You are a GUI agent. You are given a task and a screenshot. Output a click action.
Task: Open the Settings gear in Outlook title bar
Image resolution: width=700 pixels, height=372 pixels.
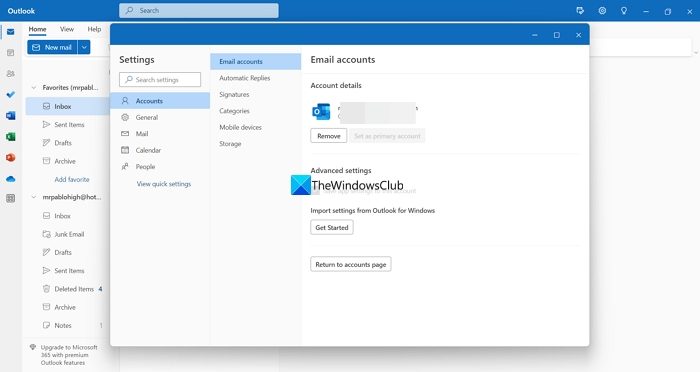tap(602, 11)
